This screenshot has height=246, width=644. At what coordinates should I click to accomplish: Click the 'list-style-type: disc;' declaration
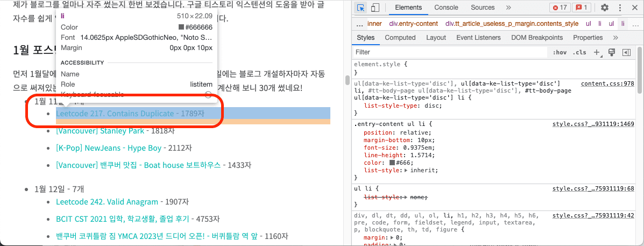coord(402,106)
